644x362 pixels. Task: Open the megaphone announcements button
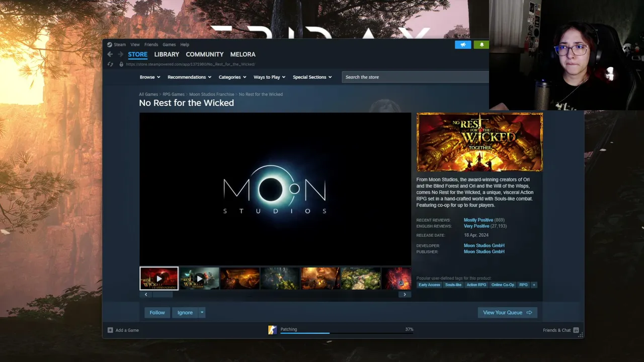click(x=463, y=45)
